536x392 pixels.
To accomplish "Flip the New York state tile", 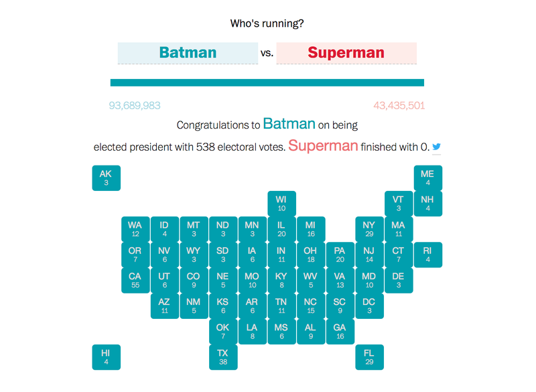I will pyautogui.click(x=370, y=229).
